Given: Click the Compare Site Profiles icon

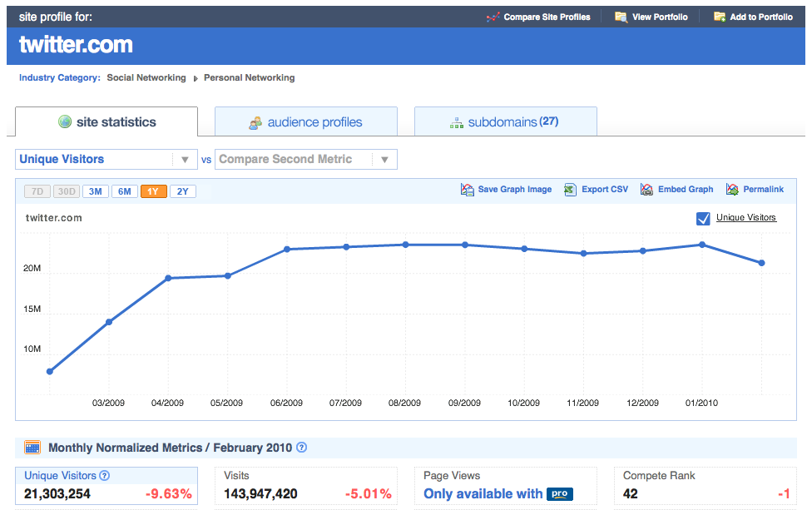Looking at the screenshot, I should (x=493, y=17).
